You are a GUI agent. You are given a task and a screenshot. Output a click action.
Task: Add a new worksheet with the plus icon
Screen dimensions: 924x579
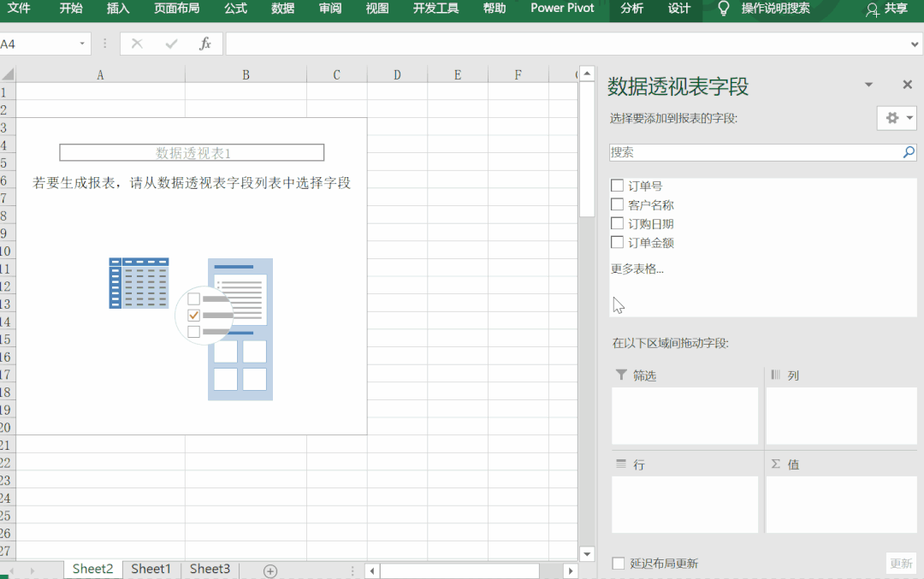269,569
